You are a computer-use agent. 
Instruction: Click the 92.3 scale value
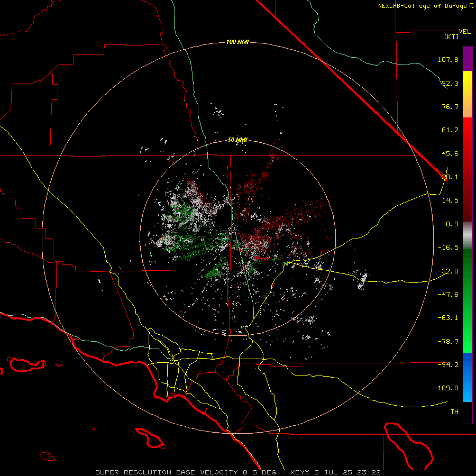450,83
